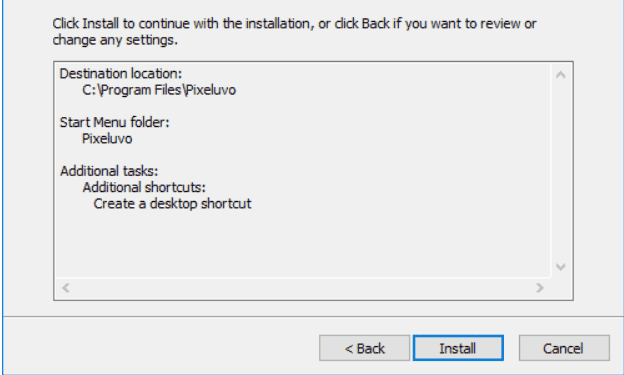Click the horizontal scrollbar track in summary box
The image size is (624, 375).
coord(303,287)
